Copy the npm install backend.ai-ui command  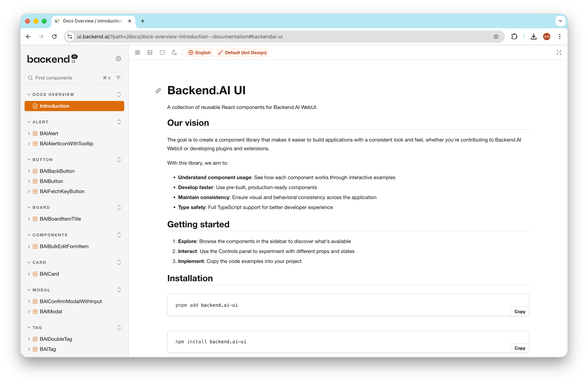tap(520, 348)
